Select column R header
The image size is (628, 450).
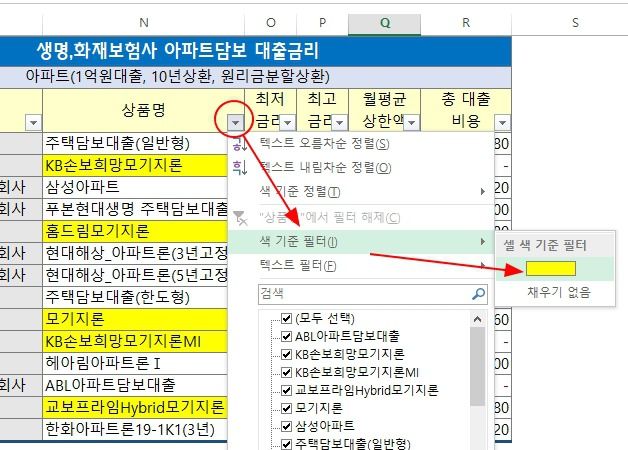point(466,23)
